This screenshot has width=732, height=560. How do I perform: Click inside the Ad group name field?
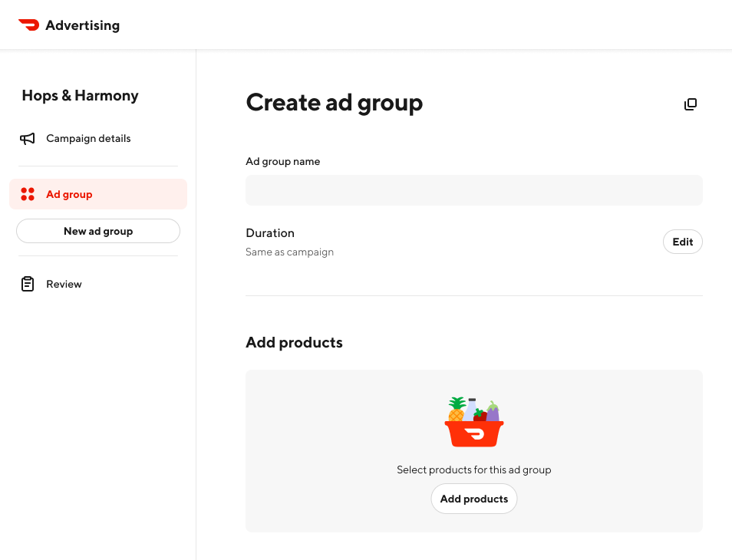(473, 189)
